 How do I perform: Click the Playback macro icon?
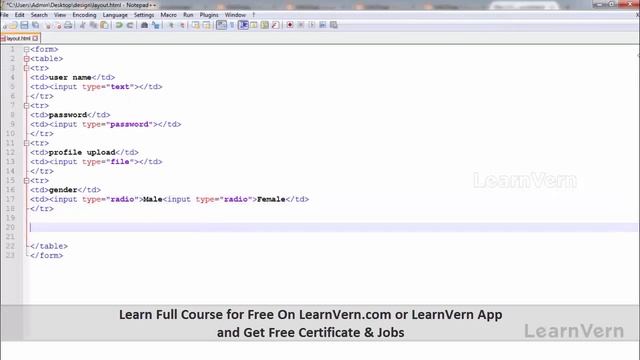point(311,25)
